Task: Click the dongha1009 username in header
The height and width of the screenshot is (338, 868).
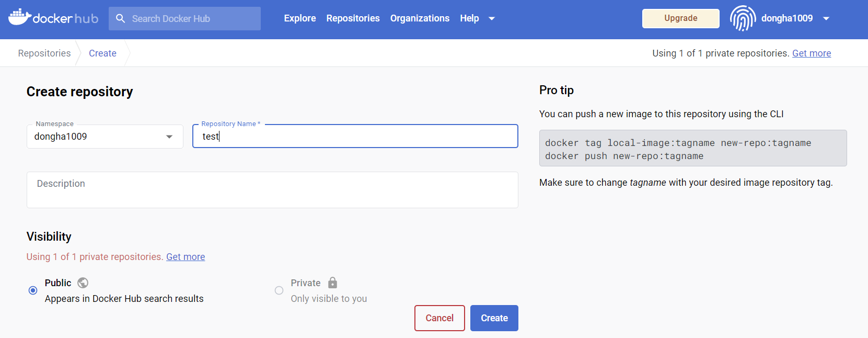Action: coord(787,18)
